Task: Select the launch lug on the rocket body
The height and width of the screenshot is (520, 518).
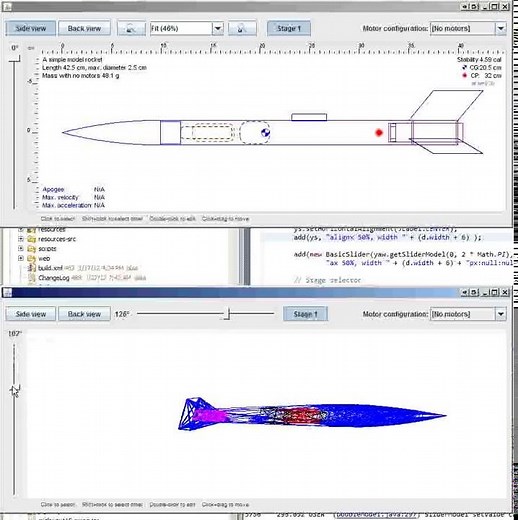Action: click(x=309, y=117)
